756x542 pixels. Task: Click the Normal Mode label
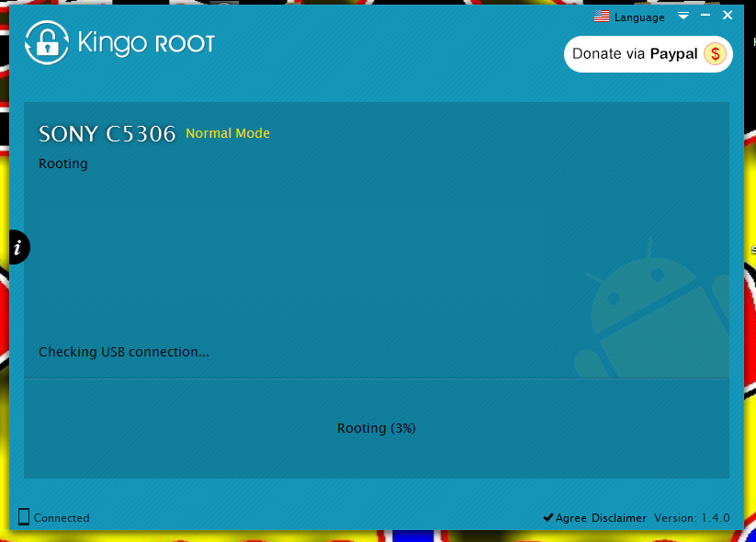(x=228, y=133)
